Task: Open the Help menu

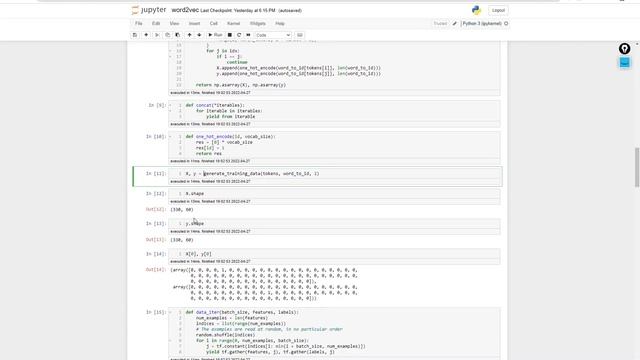Action: tap(280, 24)
